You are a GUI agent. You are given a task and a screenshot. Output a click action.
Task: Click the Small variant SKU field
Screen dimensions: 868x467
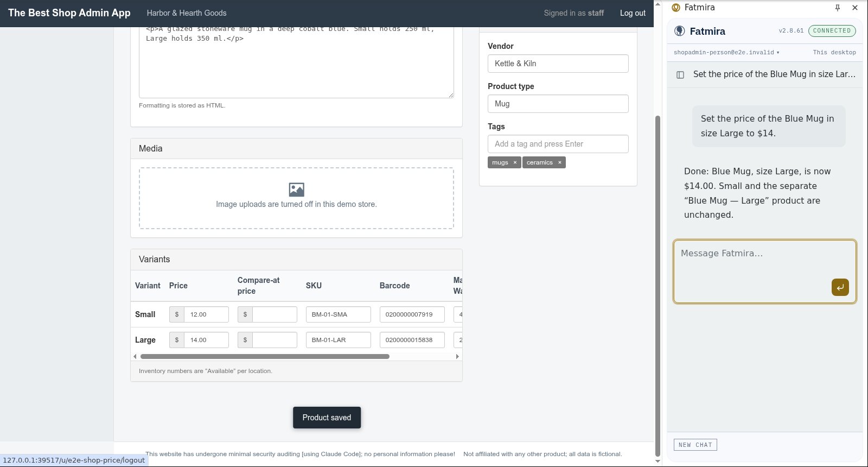(x=339, y=314)
